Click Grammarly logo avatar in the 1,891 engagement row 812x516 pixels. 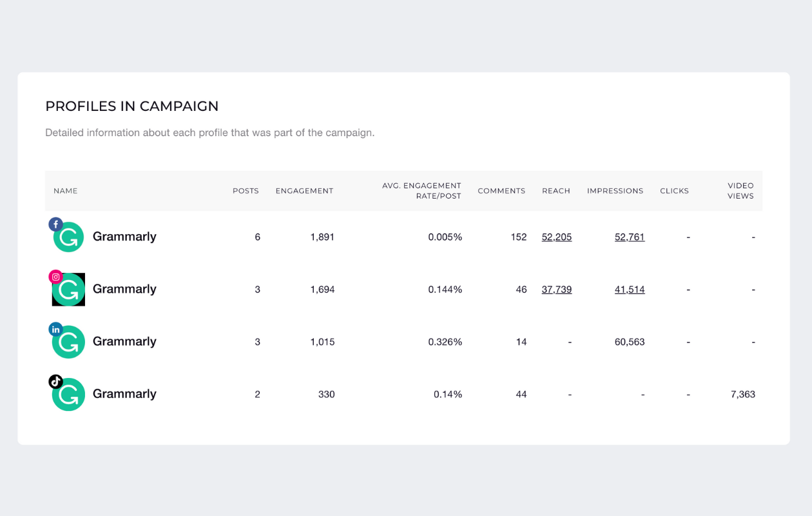pos(68,237)
